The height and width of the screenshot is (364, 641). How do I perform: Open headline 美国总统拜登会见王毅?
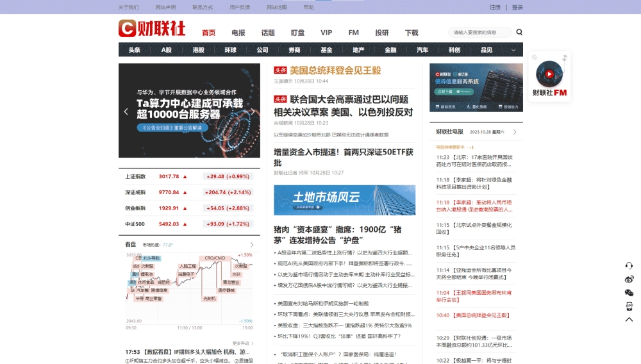click(x=335, y=70)
